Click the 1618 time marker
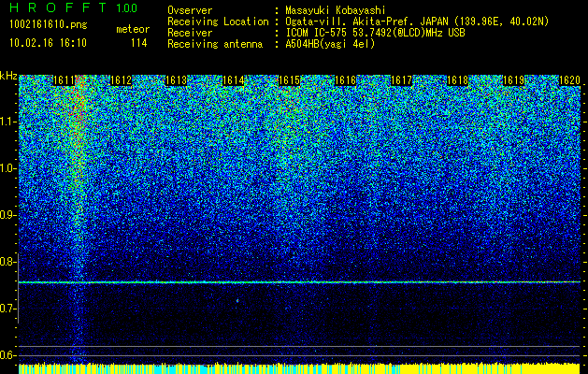The image size is (588, 374). point(457,80)
